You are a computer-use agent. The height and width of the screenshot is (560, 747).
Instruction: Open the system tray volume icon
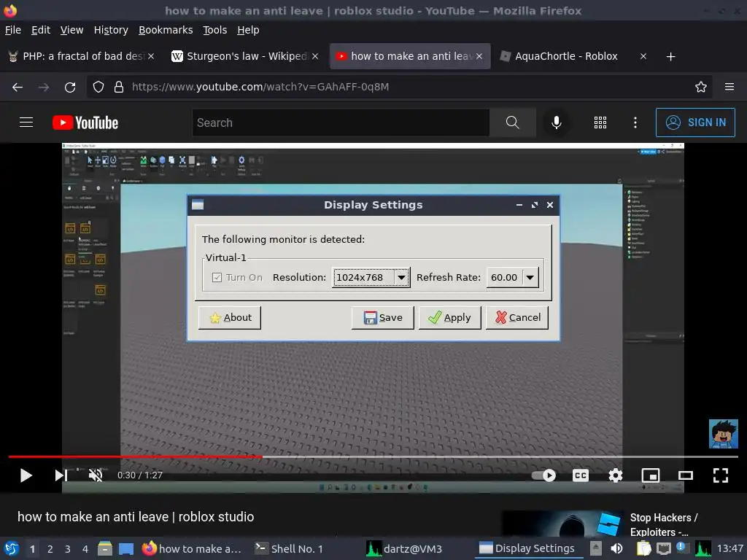(x=616, y=548)
